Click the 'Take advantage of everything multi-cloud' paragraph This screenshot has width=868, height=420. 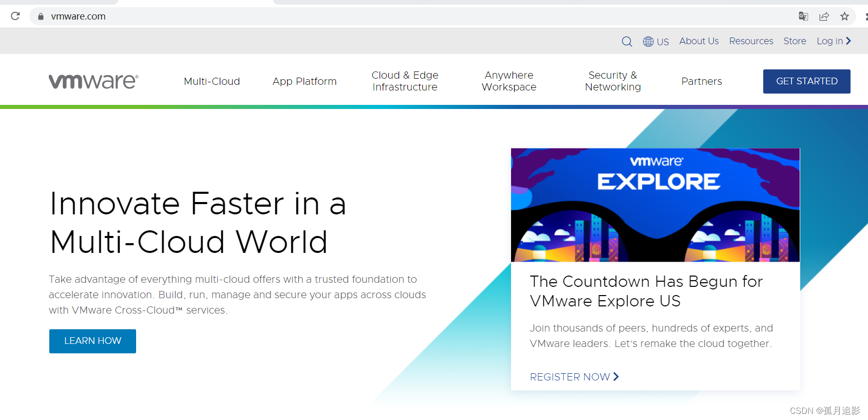click(237, 295)
